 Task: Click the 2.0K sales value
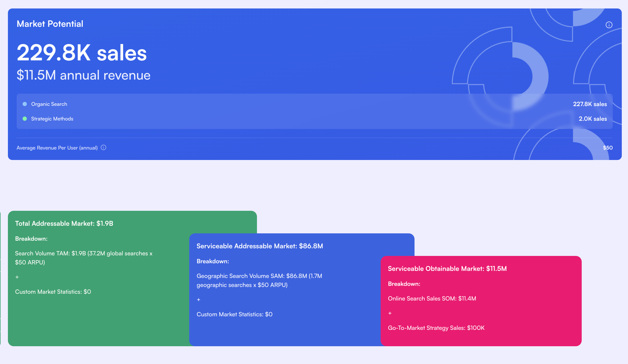click(592, 119)
